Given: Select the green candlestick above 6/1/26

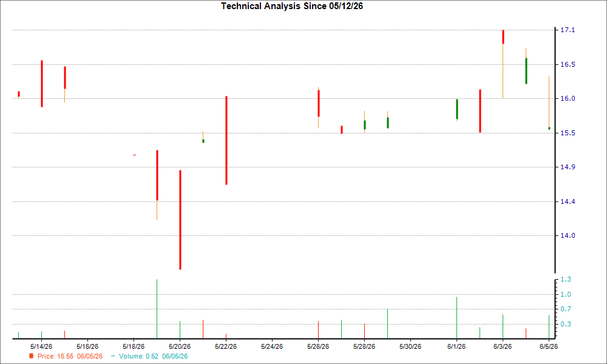Looking at the screenshot, I should (x=457, y=109).
